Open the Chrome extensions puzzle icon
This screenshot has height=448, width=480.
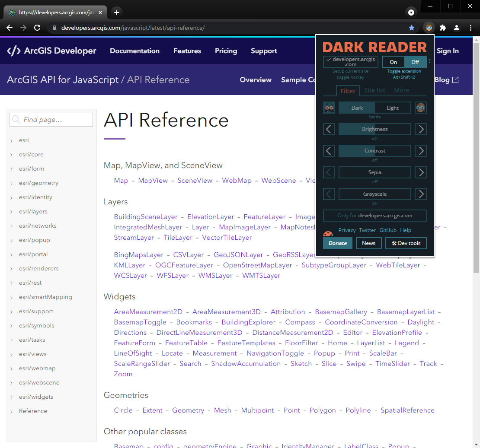pos(443,28)
